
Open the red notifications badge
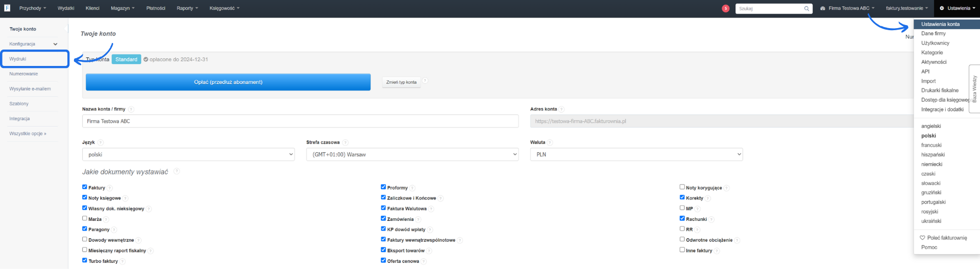pos(725,8)
